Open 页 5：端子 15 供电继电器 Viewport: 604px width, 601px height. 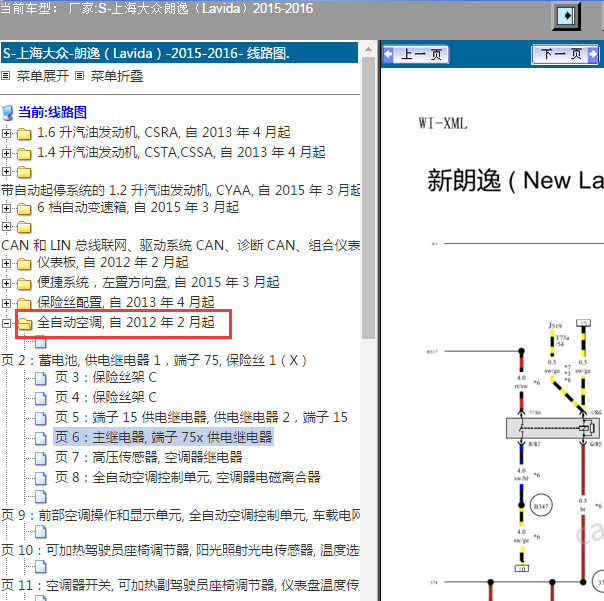201,417
